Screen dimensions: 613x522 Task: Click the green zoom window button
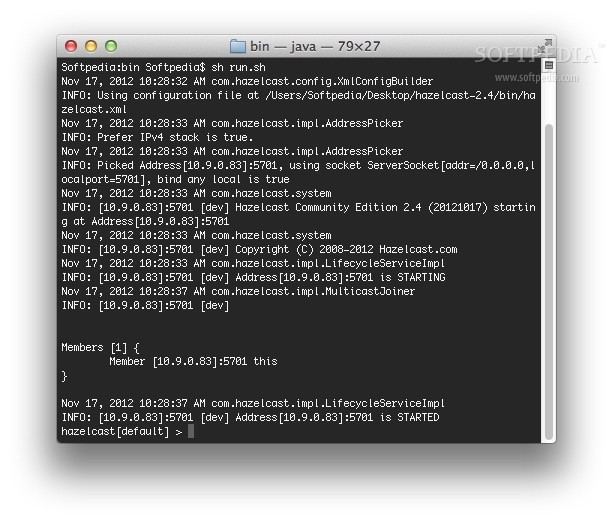[x=111, y=46]
